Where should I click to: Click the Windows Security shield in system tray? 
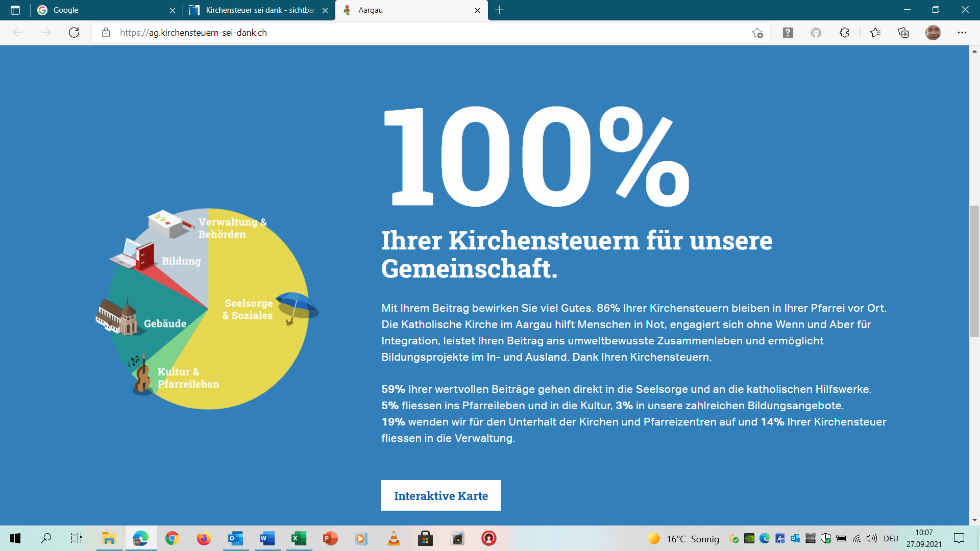[x=826, y=538]
